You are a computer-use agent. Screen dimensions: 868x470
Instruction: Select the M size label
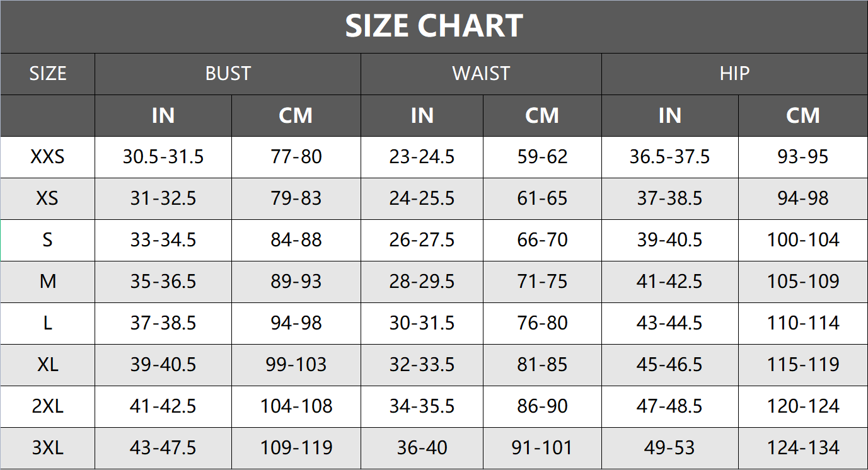(x=47, y=282)
